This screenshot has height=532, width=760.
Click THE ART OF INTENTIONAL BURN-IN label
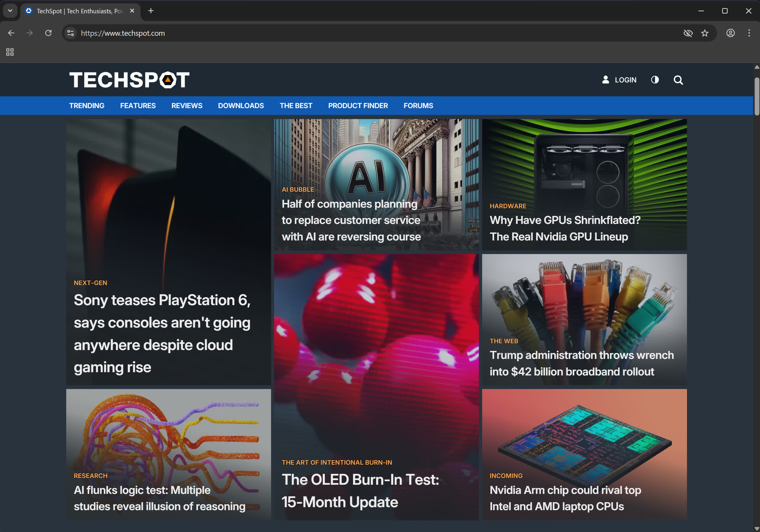coord(337,463)
